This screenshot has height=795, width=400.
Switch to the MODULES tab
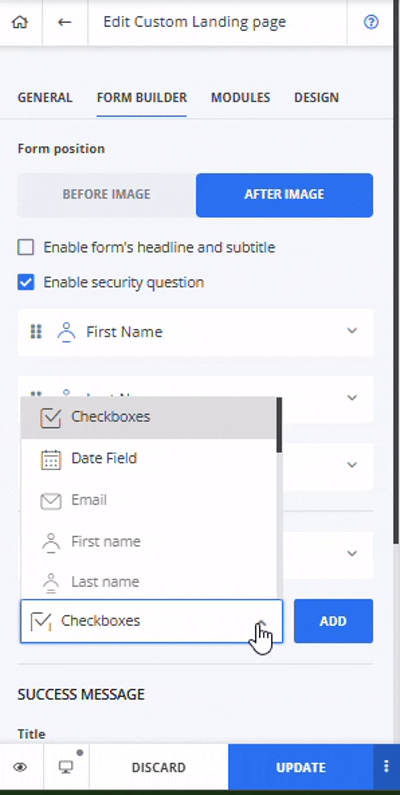click(240, 98)
